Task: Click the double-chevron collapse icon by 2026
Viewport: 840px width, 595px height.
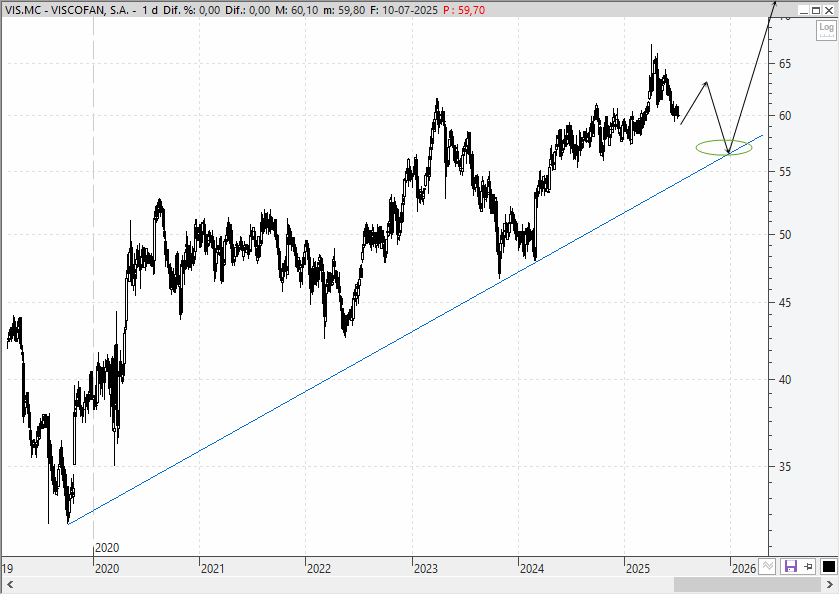Action: pos(768,566)
